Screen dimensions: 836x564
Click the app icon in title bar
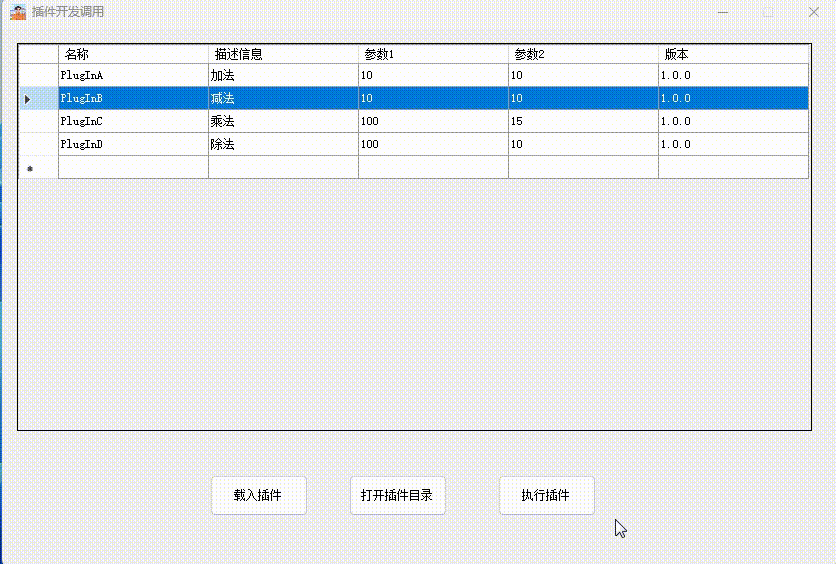tap(17, 12)
